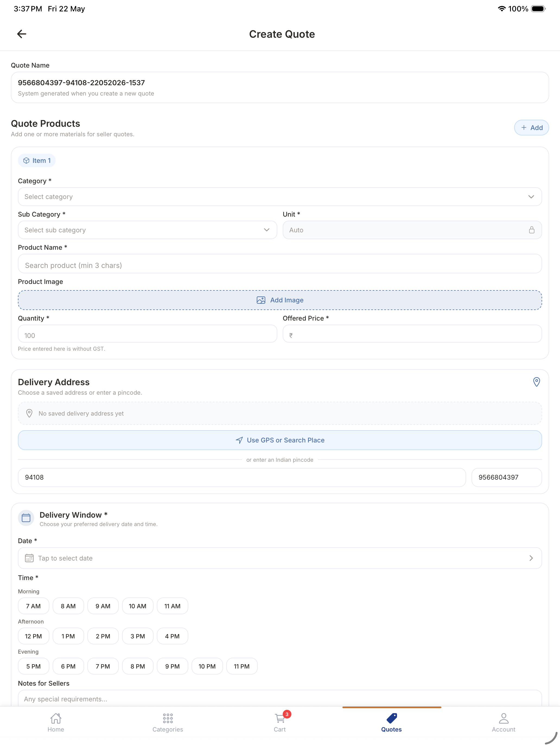Open the Category dropdown
The width and height of the screenshot is (560, 747).
pyautogui.click(x=280, y=197)
